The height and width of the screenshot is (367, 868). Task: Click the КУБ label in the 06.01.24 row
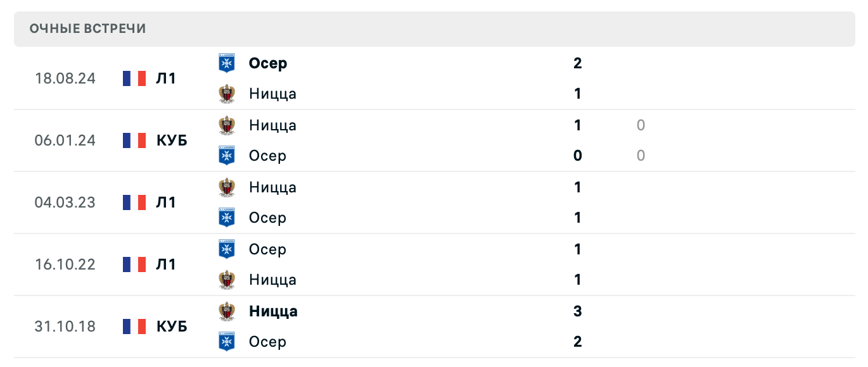(x=171, y=140)
